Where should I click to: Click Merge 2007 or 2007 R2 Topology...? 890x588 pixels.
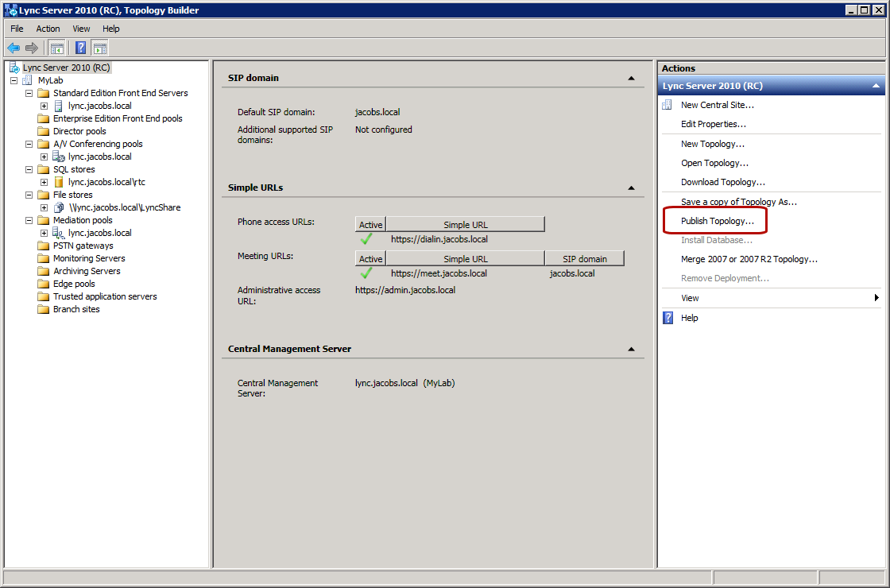click(x=749, y=259)
